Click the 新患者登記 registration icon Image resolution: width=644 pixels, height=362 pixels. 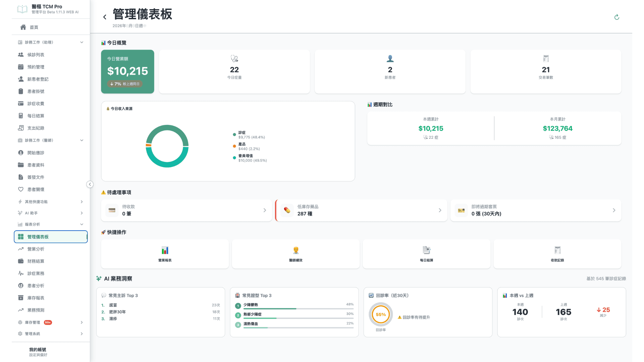[20, 79]
